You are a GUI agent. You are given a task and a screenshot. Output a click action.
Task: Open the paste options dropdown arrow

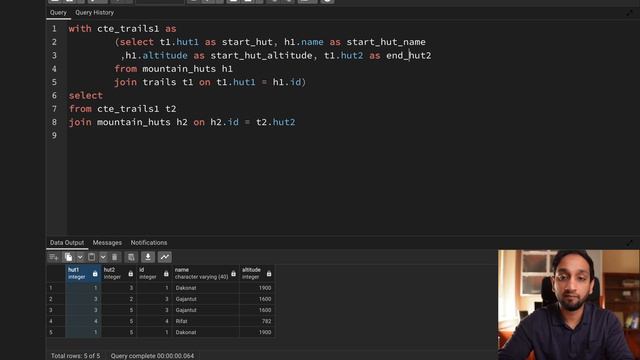click(103, 257)
